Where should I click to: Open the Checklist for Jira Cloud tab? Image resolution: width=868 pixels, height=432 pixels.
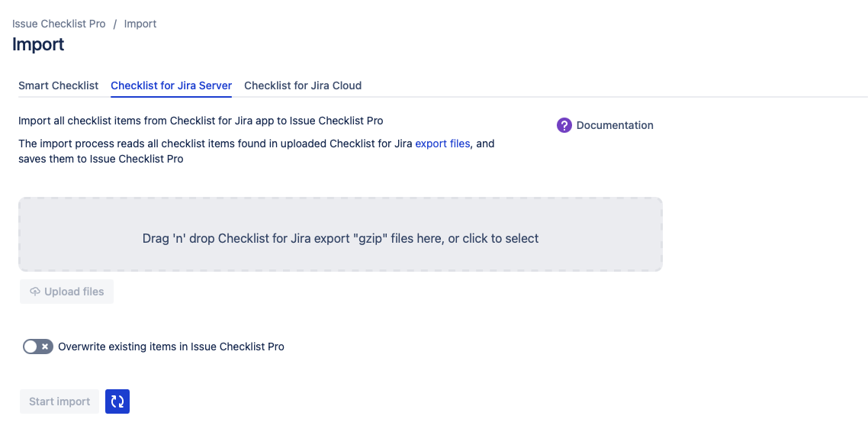click(303, 85)
